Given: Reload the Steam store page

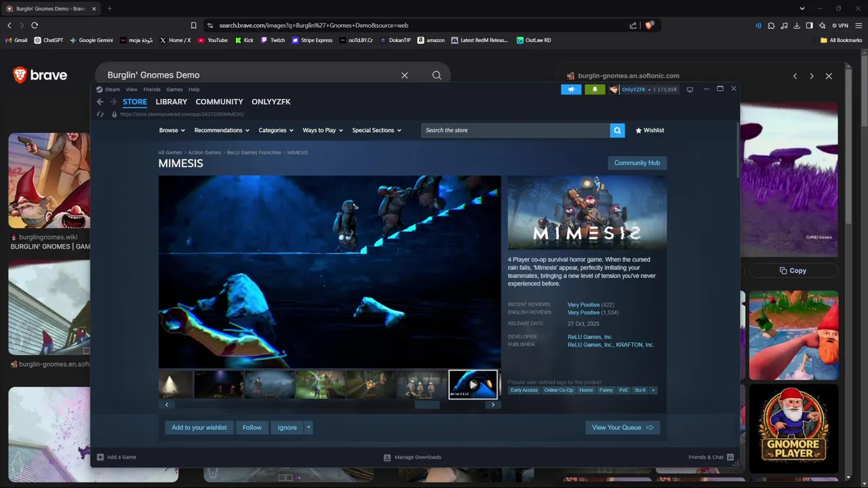Looking at the screenshot, I should (100, 115).
